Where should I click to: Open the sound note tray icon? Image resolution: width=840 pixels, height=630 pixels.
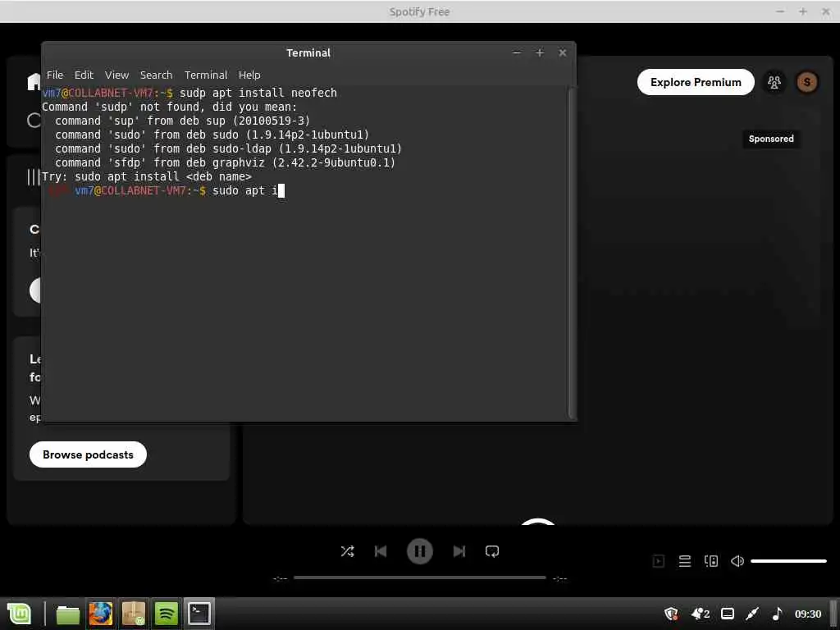point(778,614)
